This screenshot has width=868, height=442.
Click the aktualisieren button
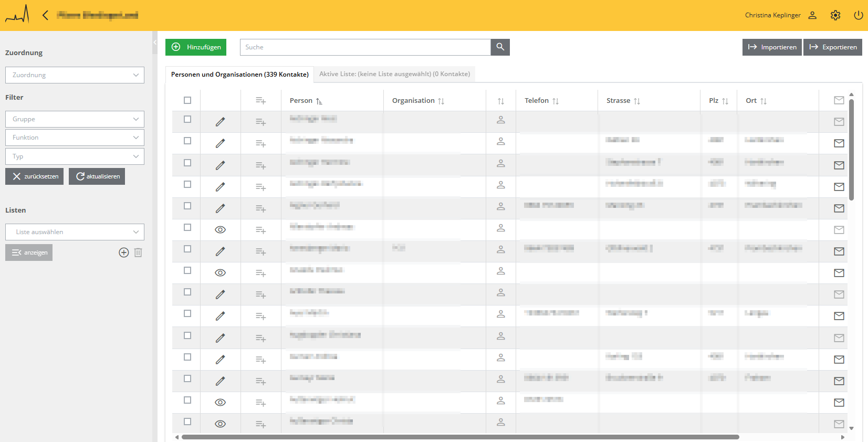(x=97, y=176)
